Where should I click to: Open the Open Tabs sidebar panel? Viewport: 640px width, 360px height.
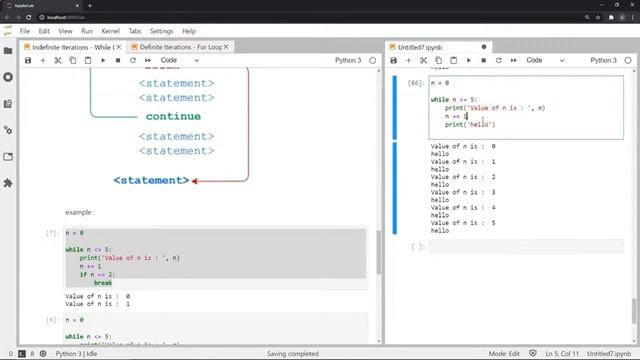click(8, 157)
